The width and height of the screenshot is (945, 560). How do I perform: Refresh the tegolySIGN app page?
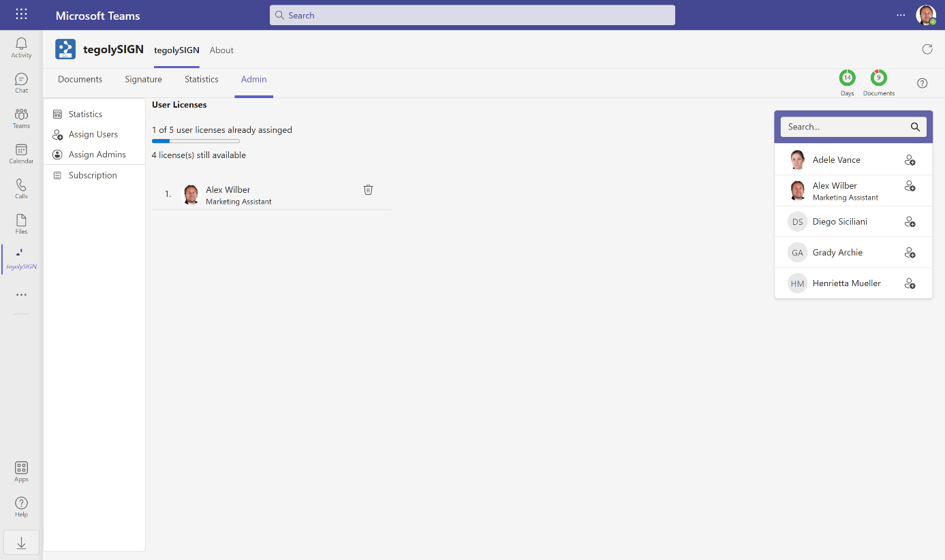pyautogui.click(x=927, y=49)
